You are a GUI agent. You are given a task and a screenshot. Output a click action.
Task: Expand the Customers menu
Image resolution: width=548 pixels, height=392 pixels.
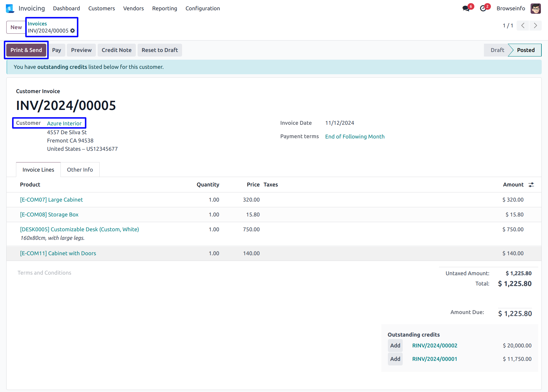[x=102, y=9]
